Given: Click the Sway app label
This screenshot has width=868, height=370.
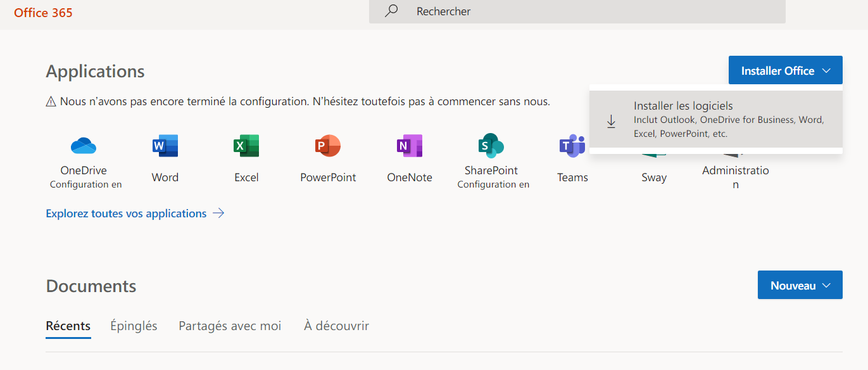Looking at the screenshot, I should coord(654,177).
